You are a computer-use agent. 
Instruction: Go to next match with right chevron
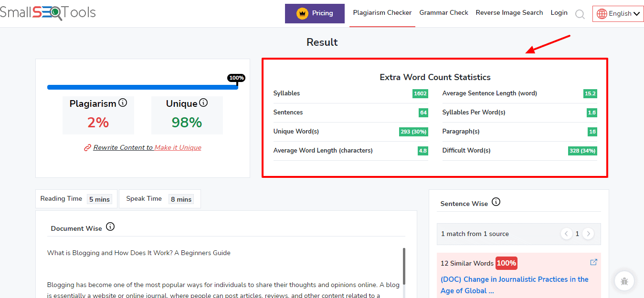(x=588, y=234)
